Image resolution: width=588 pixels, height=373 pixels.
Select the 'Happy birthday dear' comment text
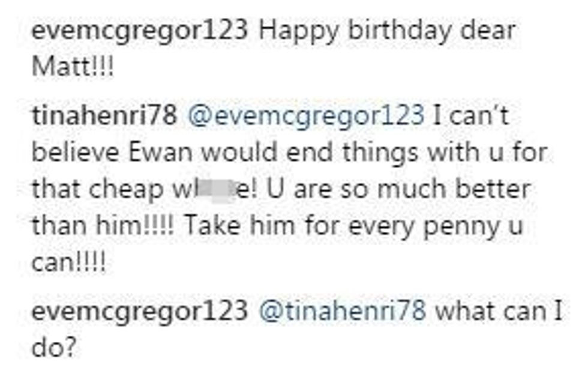click(x=387, y=31)
